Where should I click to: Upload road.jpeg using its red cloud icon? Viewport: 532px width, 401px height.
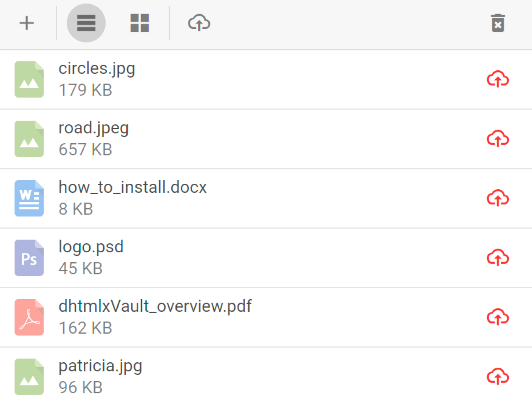(x=498, y=139)
